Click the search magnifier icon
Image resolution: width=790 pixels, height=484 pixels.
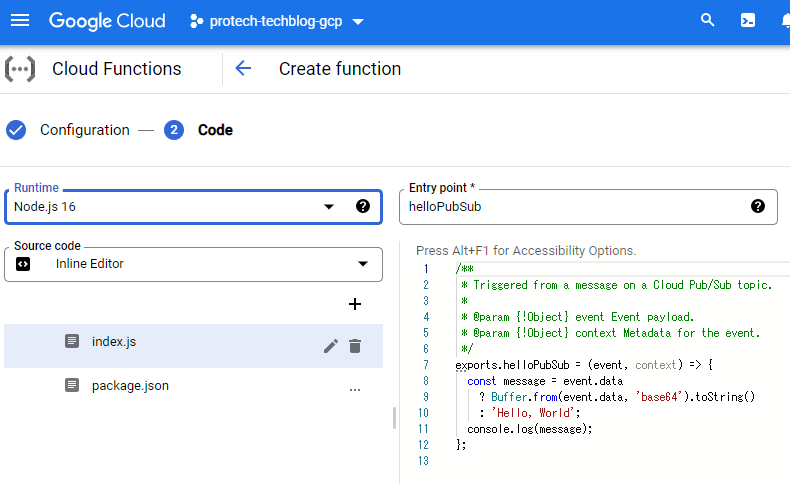708,21
